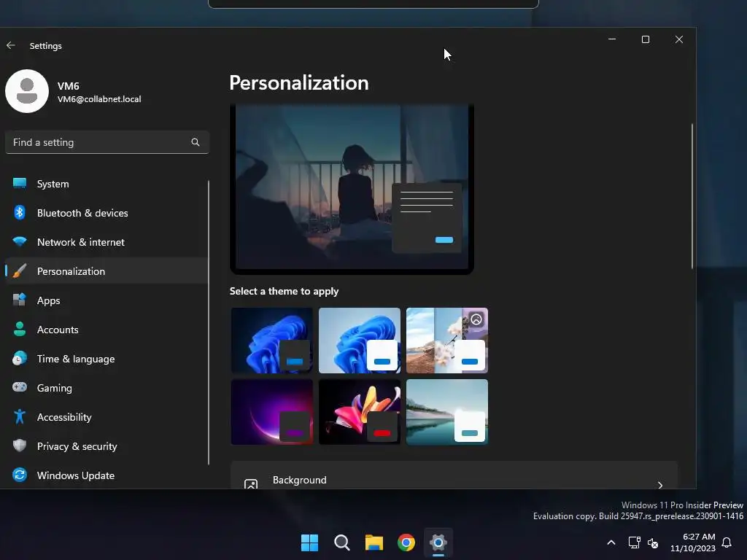
Task: Apply the Windows light bloom theme
Action: point(359,340)
